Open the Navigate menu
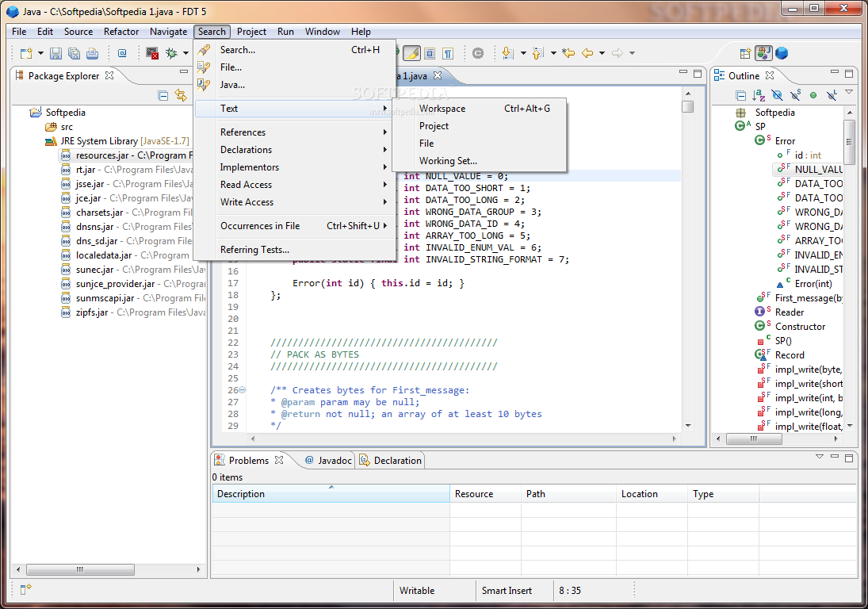868x609 pixels. tap(168, 32)
